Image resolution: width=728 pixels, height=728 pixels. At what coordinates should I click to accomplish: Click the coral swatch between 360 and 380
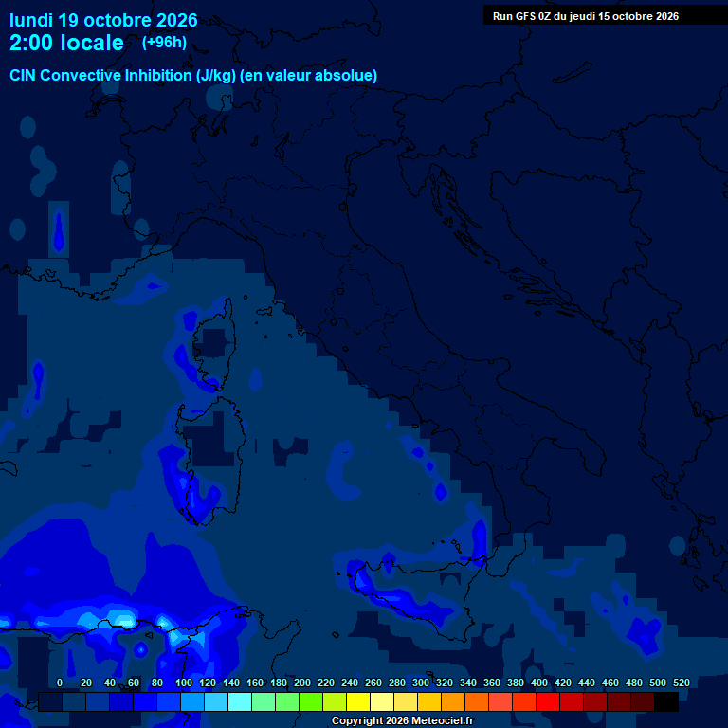tap(500, 701)
